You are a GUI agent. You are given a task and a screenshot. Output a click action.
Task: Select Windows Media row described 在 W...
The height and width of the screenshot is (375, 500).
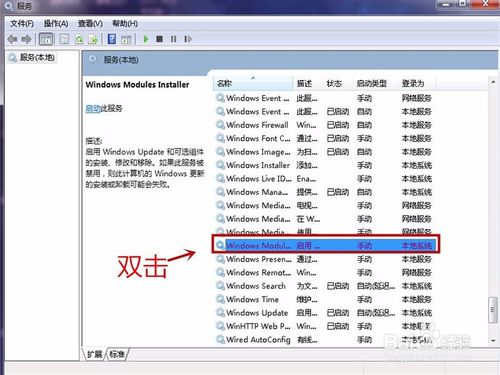click(325, 219)
